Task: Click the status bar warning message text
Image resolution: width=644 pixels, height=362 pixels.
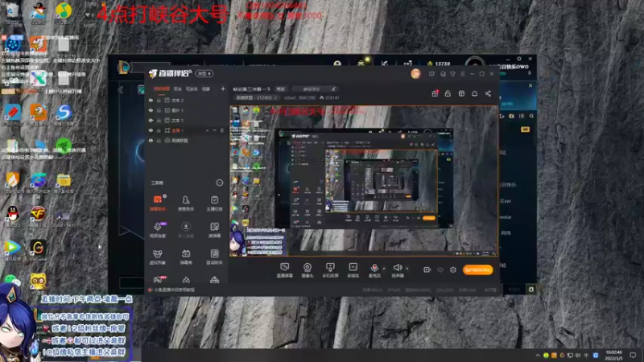Action: (x=174, y=290)
